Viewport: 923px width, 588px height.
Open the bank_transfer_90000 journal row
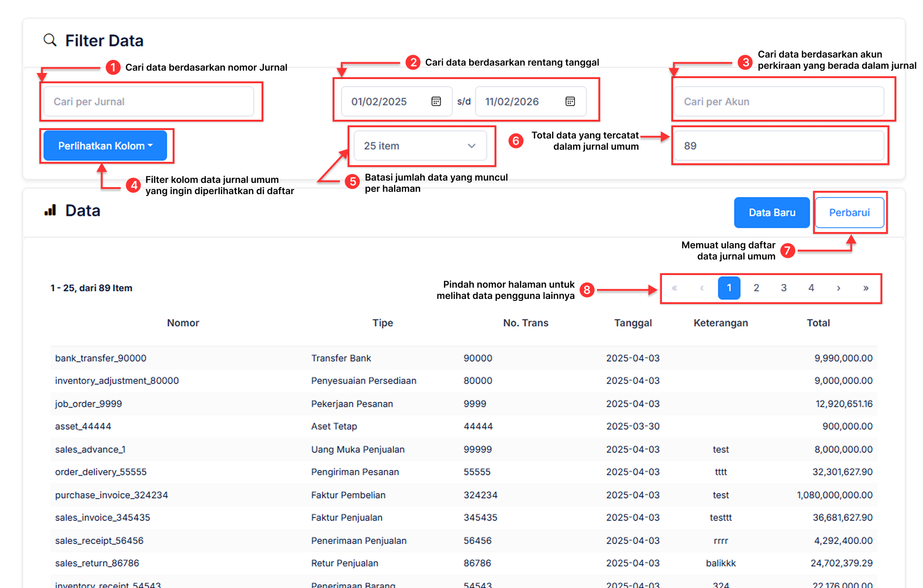(x=101, y=358)
